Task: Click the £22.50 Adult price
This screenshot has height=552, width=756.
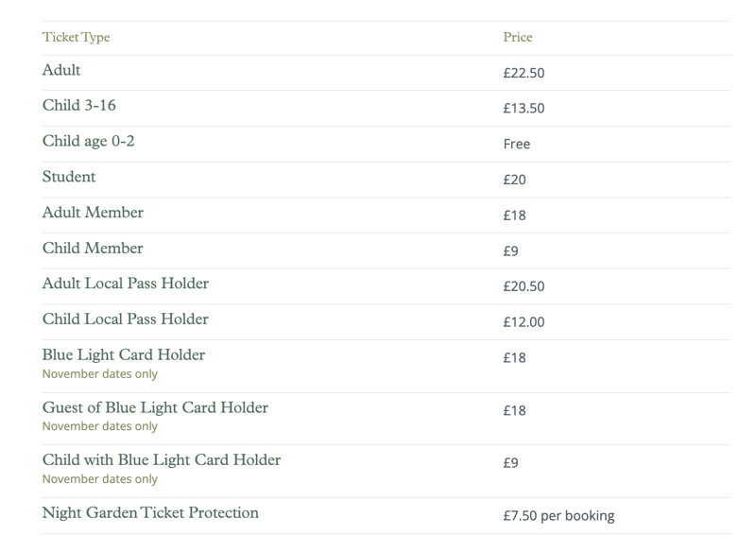Action: [524, 73]
